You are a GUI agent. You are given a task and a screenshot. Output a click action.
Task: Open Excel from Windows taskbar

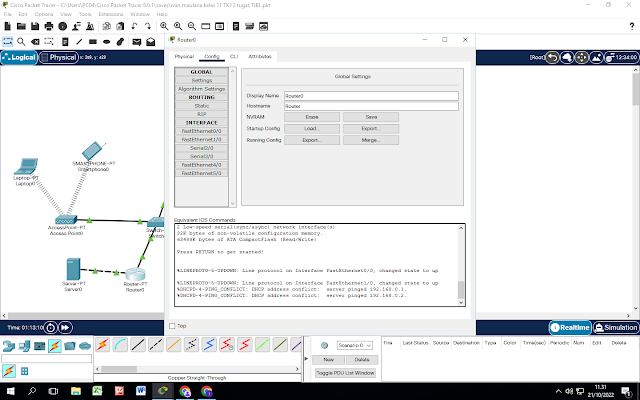pos(97,391)
